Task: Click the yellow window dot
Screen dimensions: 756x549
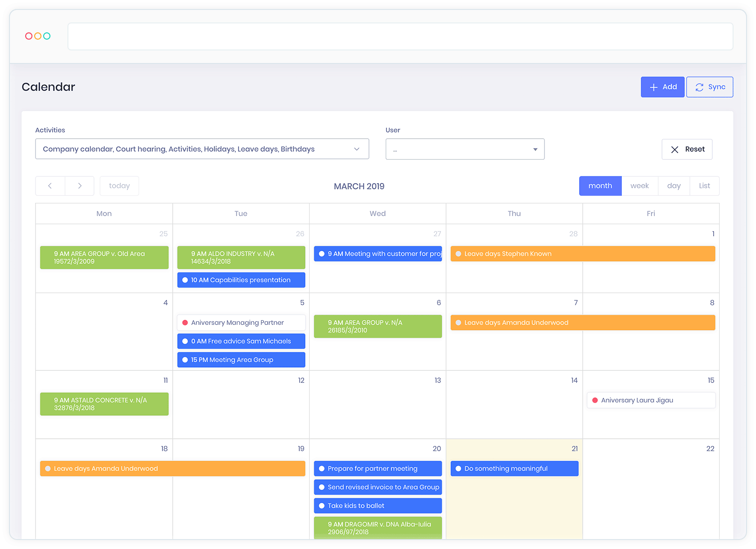Action: click(38, 36)
